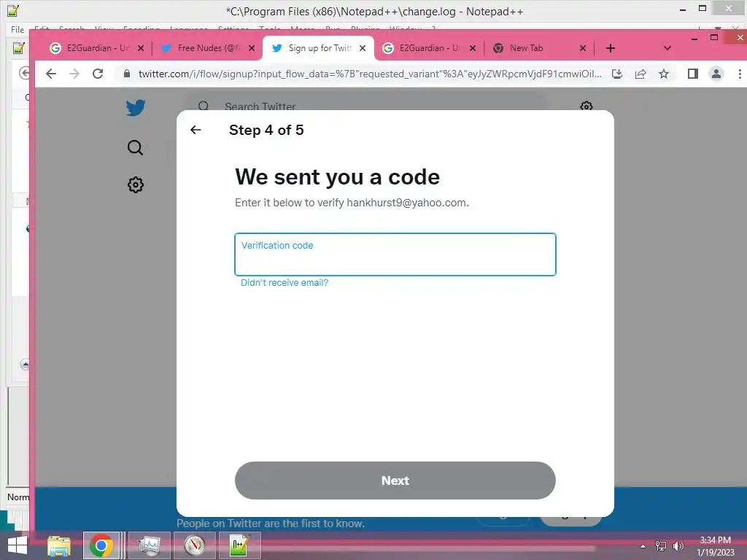Click the Twitter bird logo in sidebar
This screenshot has height=560, width=747.
click(136, 108)
